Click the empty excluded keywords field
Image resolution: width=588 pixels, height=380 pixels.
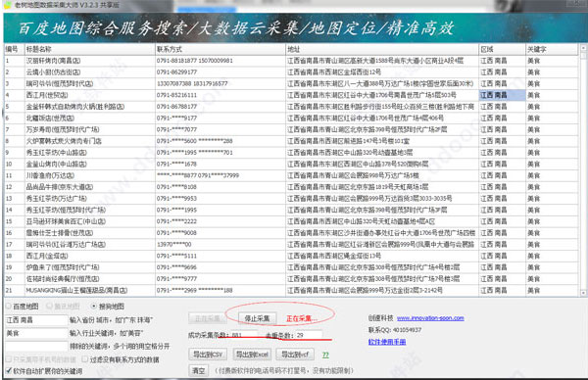(x=36, y=347)
